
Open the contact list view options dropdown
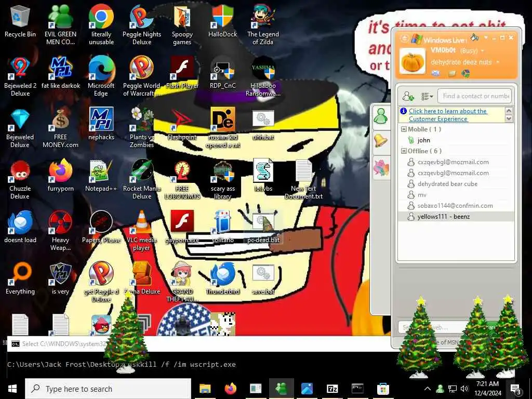[427, 96]
